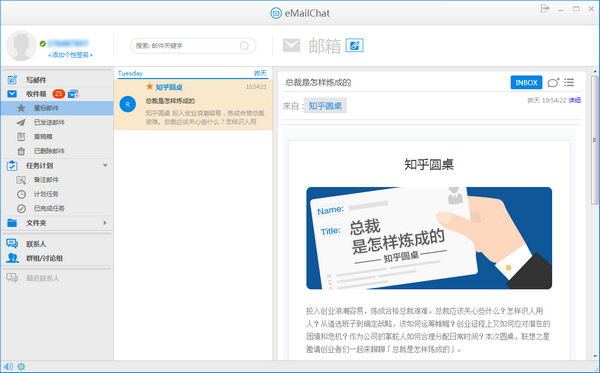Click the 任务计划 clipboard icon
The image size is (600, 373).
[x=12, y=166]
